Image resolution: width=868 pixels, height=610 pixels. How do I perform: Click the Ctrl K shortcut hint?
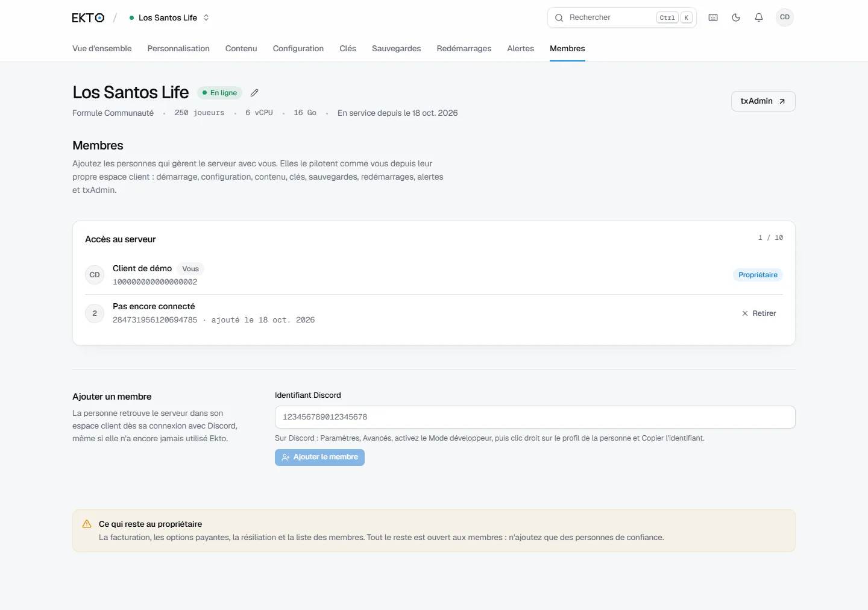(x=674, y=18)
